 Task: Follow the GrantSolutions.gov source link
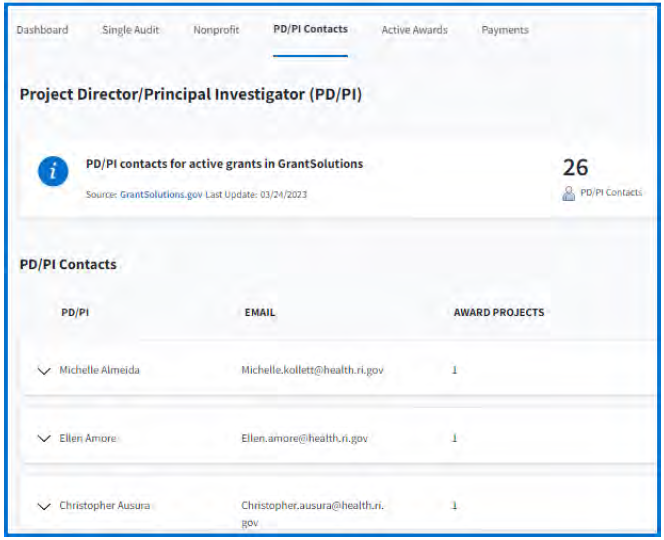[161, 194]
